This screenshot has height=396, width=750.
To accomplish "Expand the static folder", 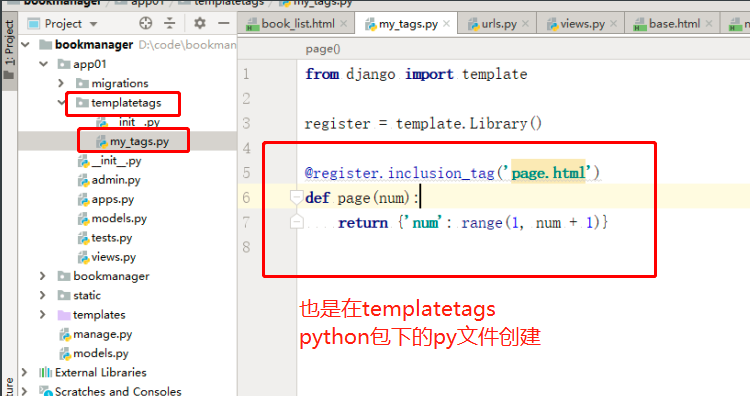I will [43, 295].
